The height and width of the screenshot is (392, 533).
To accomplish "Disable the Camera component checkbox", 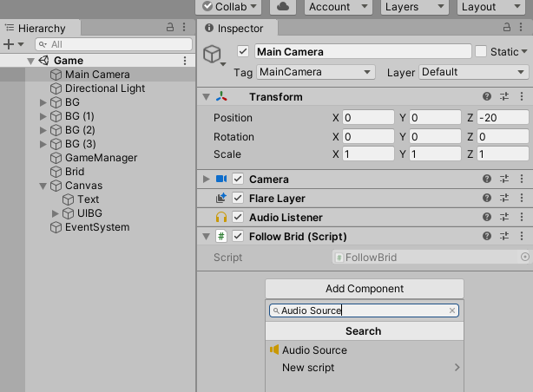I will [238, 179].
